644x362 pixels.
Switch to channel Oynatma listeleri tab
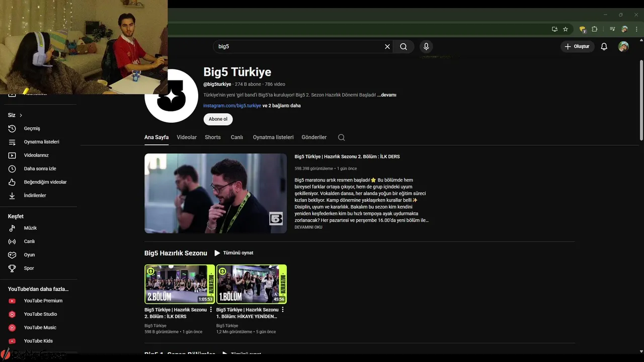(x=273, y=137)
